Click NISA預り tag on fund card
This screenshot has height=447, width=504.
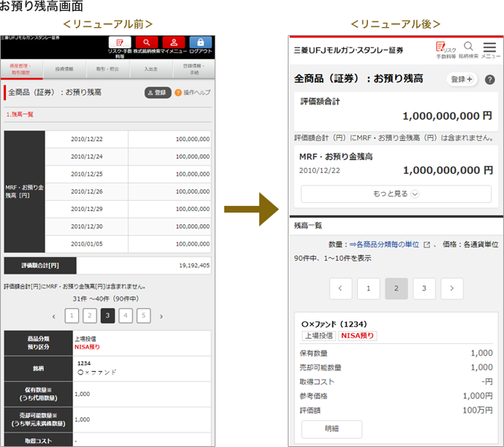point(357,336)
